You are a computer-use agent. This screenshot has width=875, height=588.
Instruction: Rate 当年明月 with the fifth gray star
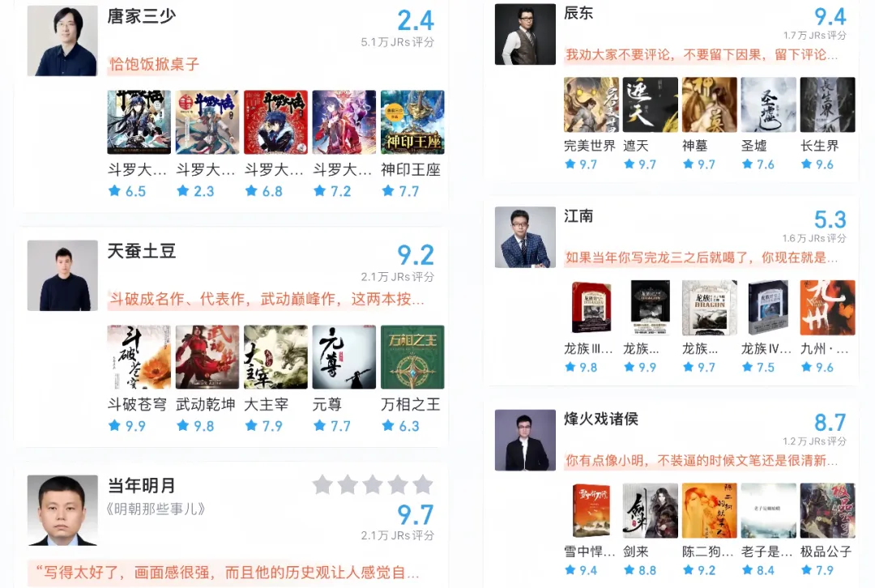coord(423,485)
